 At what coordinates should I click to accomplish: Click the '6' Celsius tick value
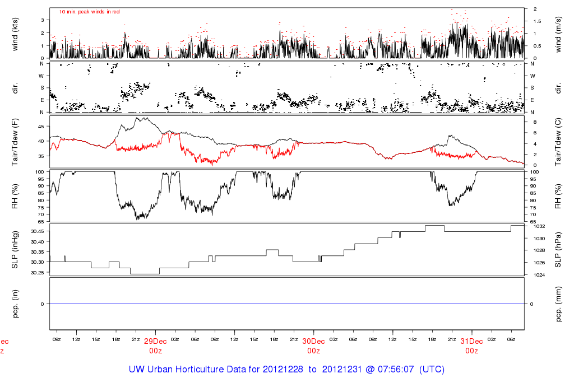tap(535, 133)
